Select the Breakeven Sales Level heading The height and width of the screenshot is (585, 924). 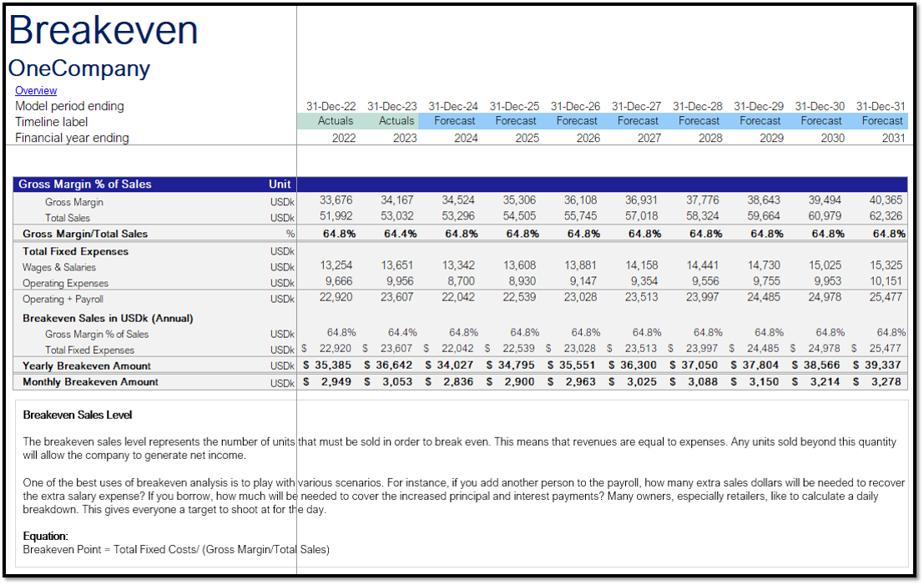pos(77,416)
